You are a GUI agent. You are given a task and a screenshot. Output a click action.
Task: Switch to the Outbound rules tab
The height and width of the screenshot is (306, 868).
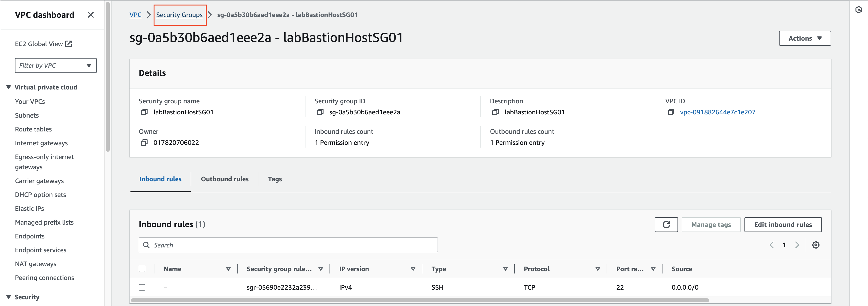click(225, 179)
